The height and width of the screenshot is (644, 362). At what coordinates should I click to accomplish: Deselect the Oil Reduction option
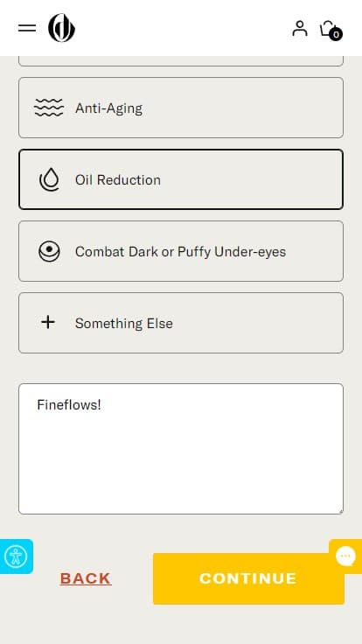click(x=181, y=179)
